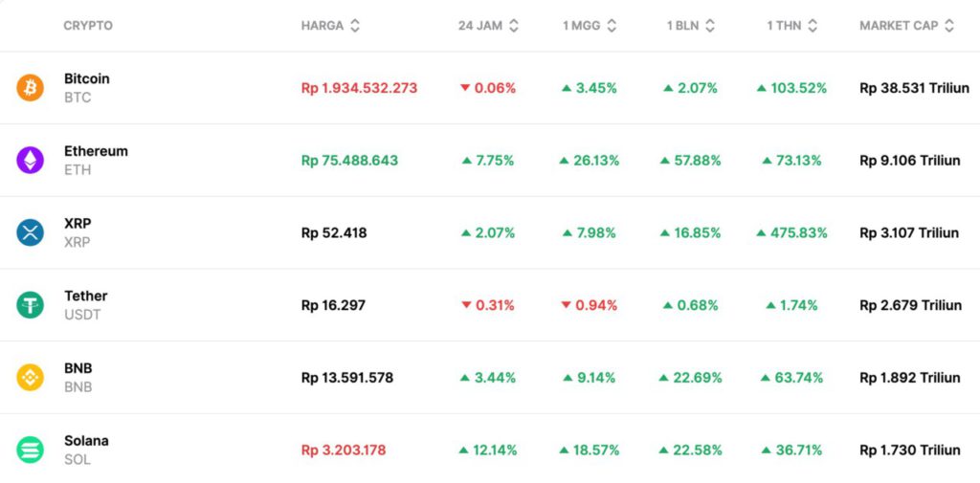Sort by 1 THN yearly arrows
The width and height of the screenshot is (980, 483).
[813, 26]
